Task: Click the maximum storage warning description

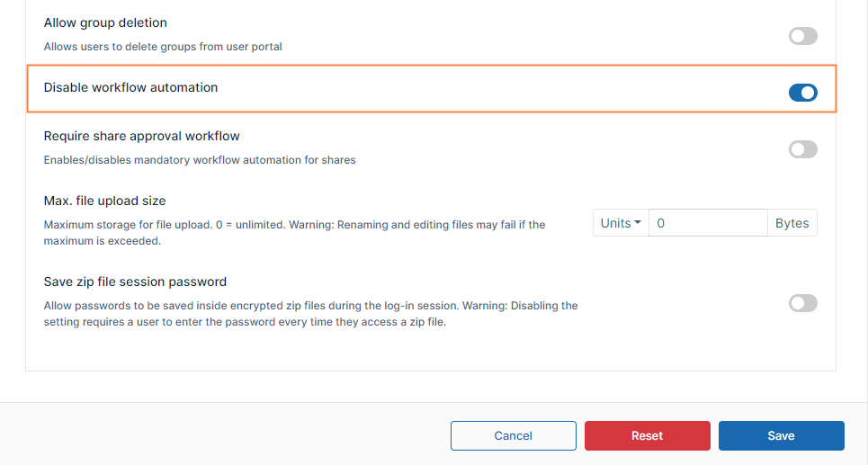Action: pos(294,232)
